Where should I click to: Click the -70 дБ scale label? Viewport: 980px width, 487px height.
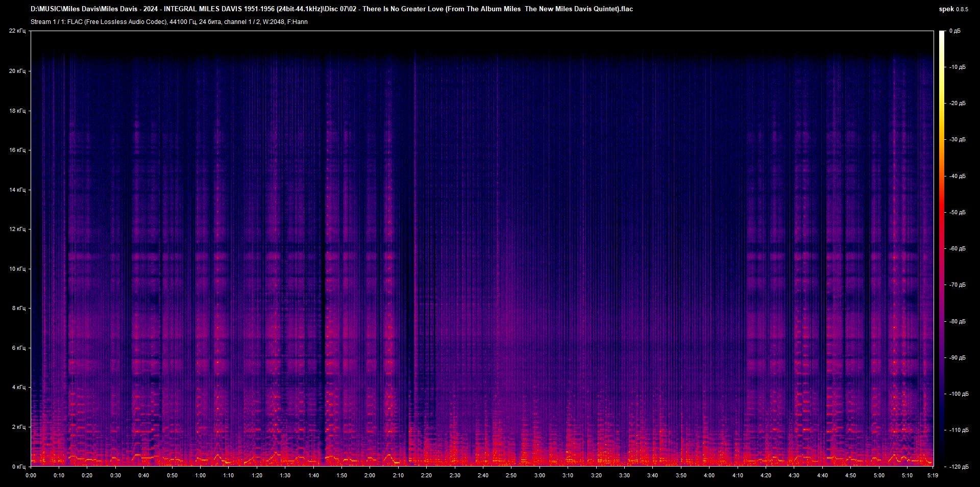[957, 285]
